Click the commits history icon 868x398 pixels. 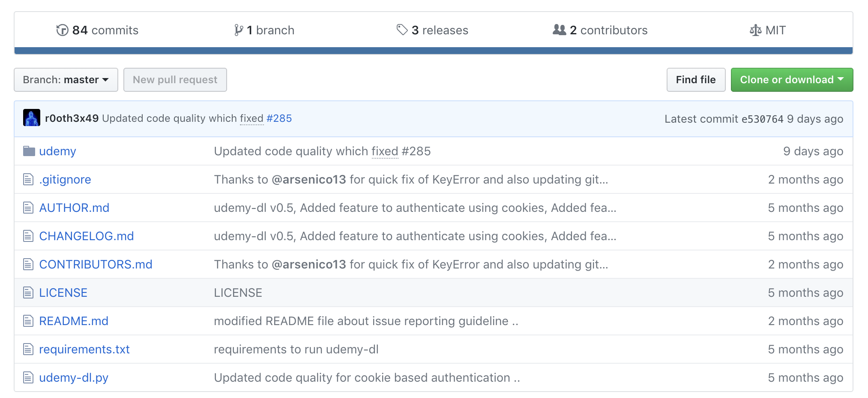(x=62, y=30)
